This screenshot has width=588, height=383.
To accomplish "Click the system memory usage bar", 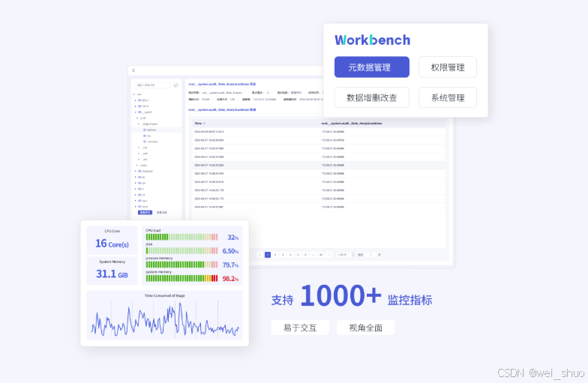I will pyautogui.click(x=181, y=278).
